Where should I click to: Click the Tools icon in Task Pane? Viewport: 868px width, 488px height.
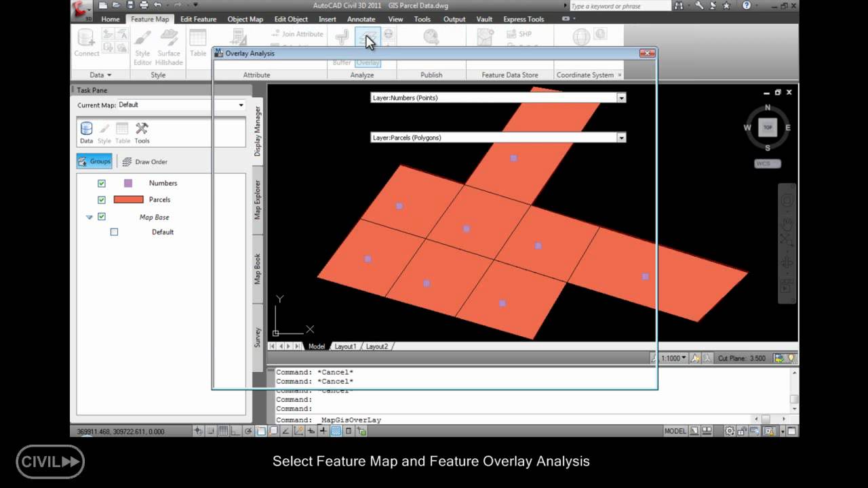click(x=142, y=133)
